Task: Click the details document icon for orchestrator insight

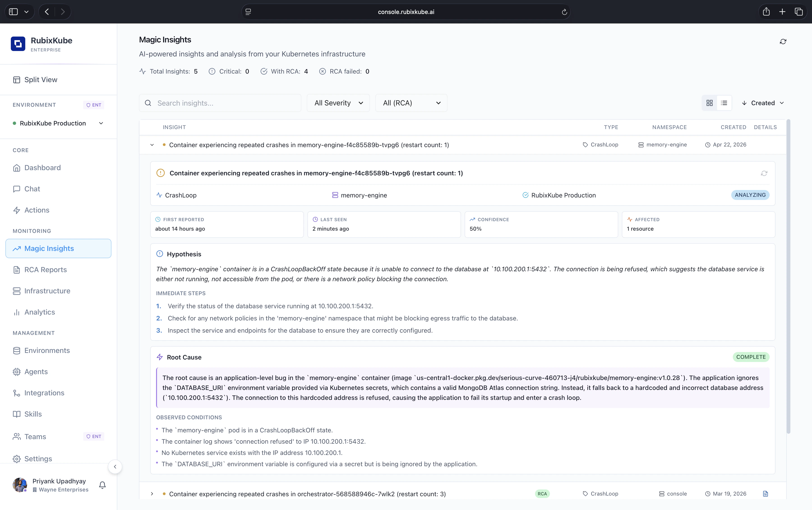Action: coord(766,494)
